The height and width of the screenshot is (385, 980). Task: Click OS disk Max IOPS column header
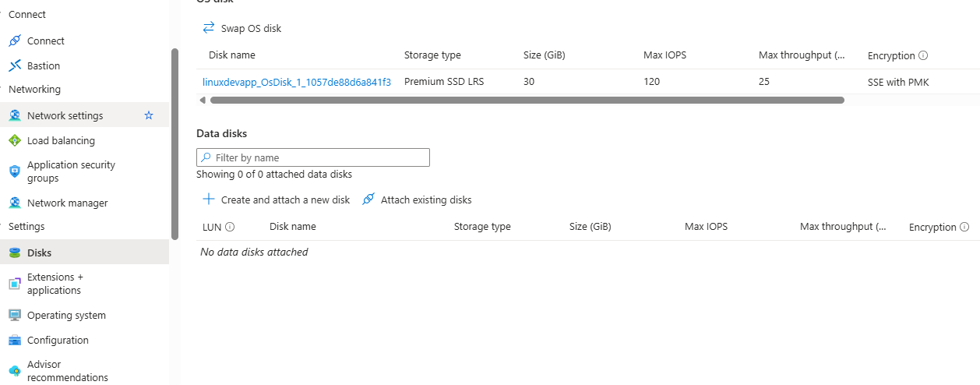point(664,55)
